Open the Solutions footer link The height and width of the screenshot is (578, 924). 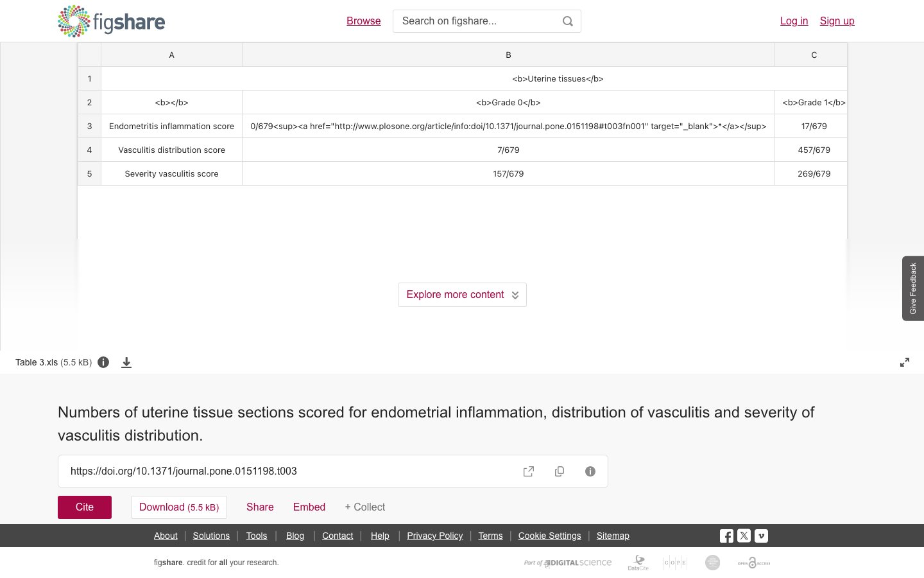[x=211, y=536]
